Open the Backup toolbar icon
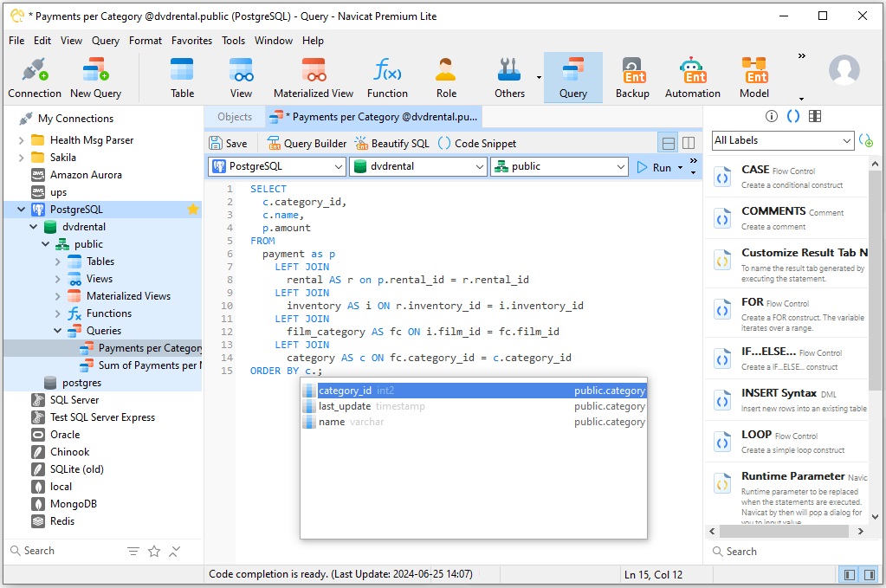The height and width of the screenshot is (588, 886). click(x=632, y=78)
